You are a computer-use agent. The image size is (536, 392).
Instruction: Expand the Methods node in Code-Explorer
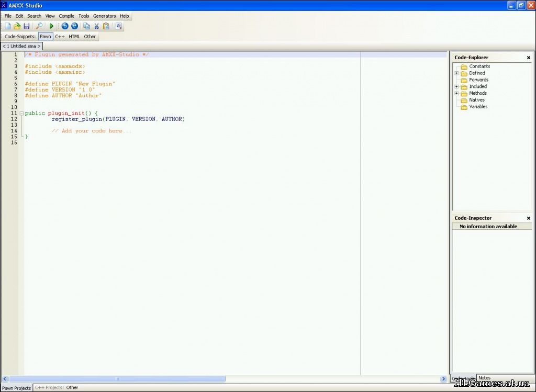click(456, 93)
